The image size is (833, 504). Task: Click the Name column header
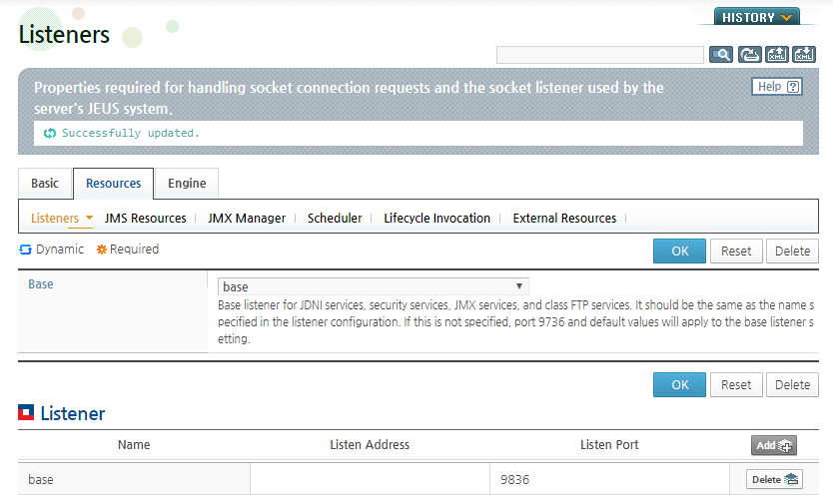[134, 445]
